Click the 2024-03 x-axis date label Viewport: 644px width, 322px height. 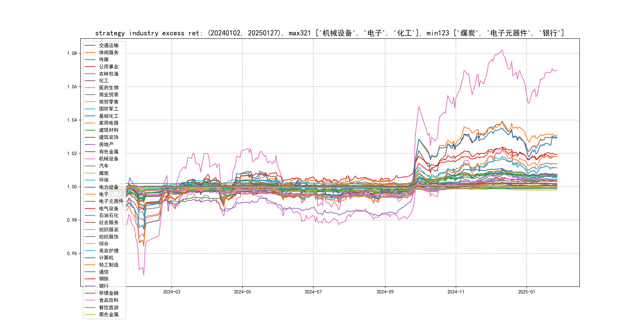pyautogui.click(x=172, y=292)
